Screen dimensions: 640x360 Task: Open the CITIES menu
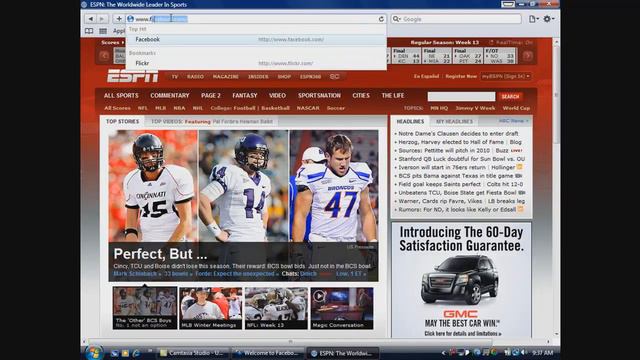361,96
